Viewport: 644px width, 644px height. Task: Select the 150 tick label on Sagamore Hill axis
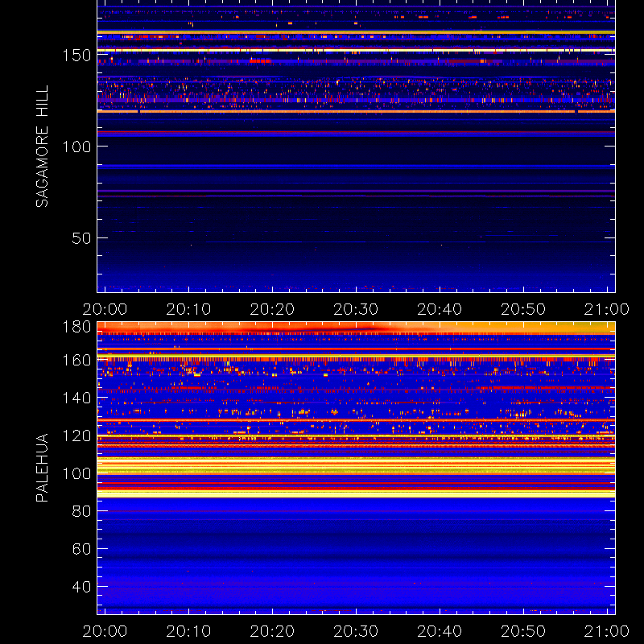76,55
